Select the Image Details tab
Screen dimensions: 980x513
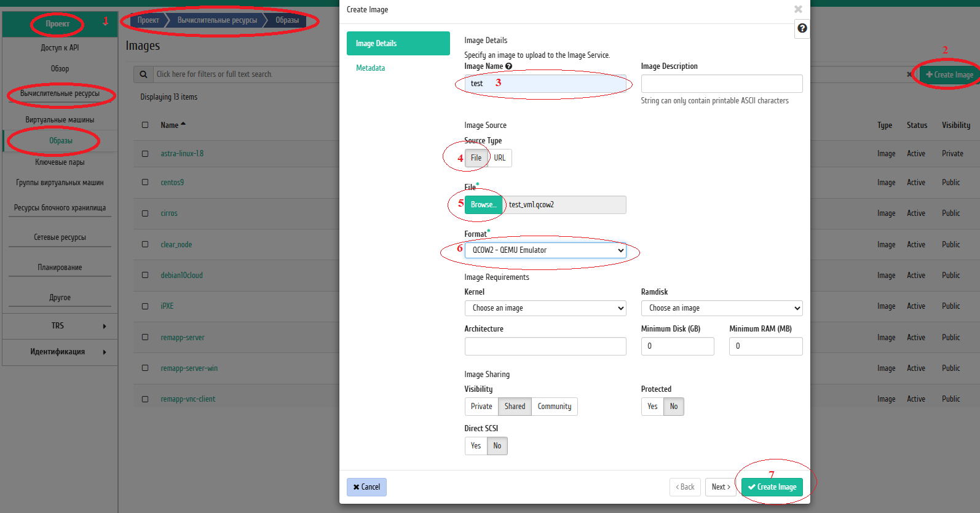pyautogui.click(x=398, y=44)
